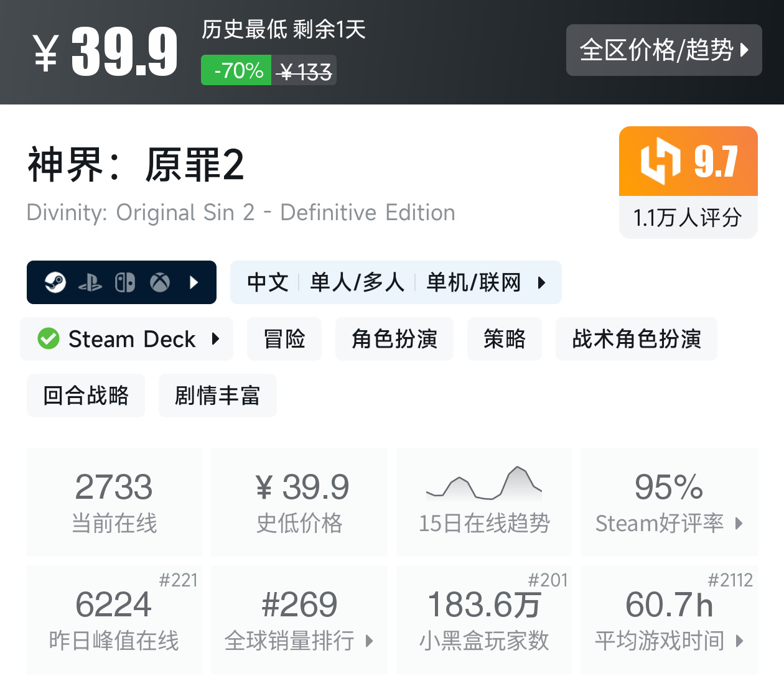Click the green Steam Deck verified checkmark
This screenshot has width=784, height=681.
click(x=49, y=339)
